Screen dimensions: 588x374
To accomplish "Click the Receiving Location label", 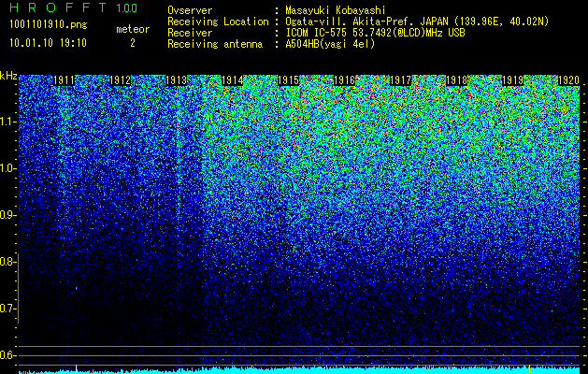I will click(x=218, y=22).
